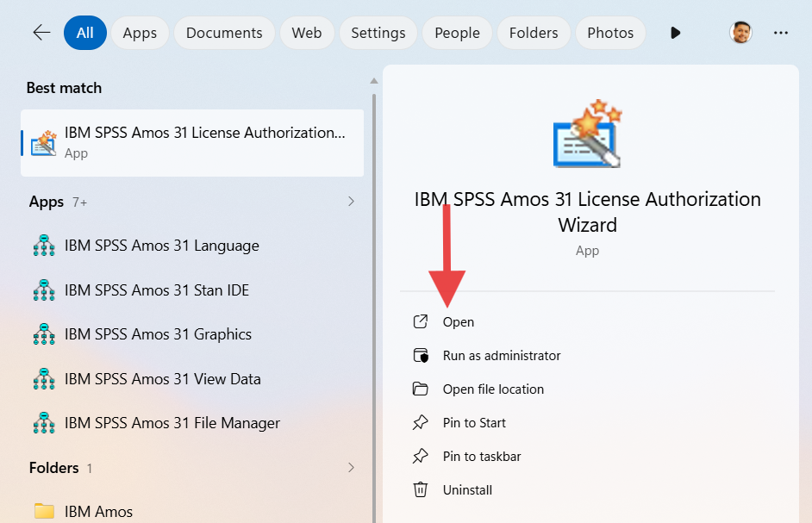Click the Uninstall trash can icon
This screenshot has height=523, width=812.
tap(421, 489)
